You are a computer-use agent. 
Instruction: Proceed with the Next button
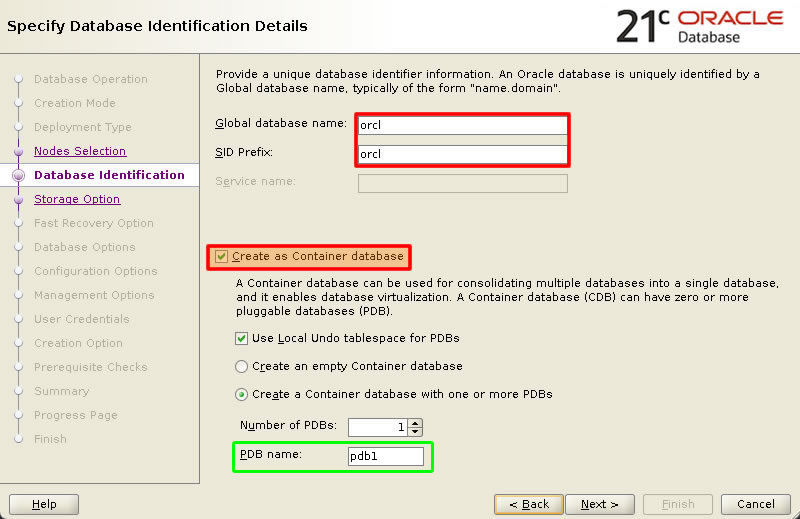[599, 504]
